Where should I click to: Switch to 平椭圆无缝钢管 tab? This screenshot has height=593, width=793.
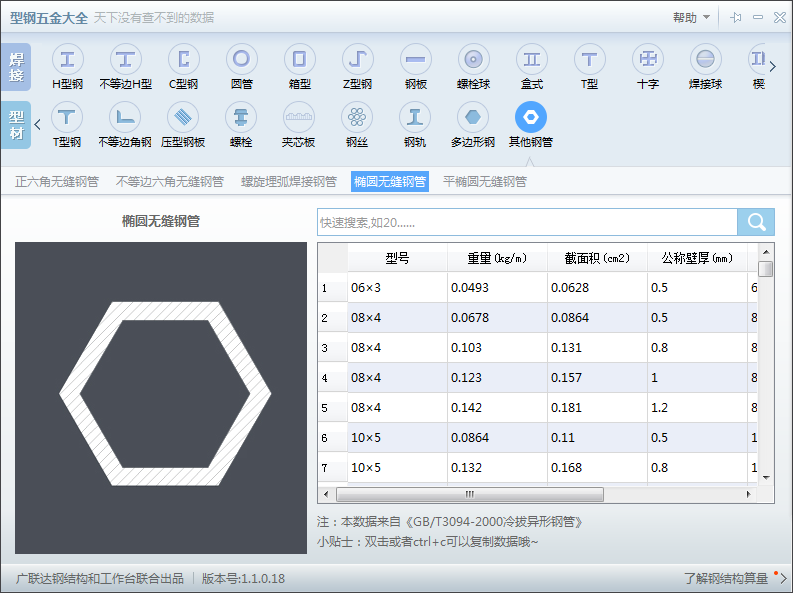click(484, 182)
